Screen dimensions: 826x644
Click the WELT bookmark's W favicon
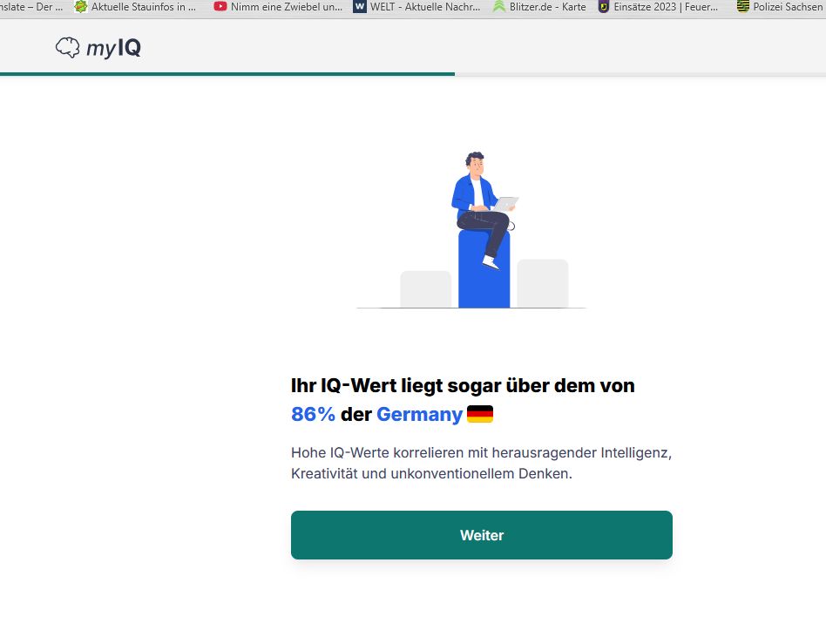[360, 7]
